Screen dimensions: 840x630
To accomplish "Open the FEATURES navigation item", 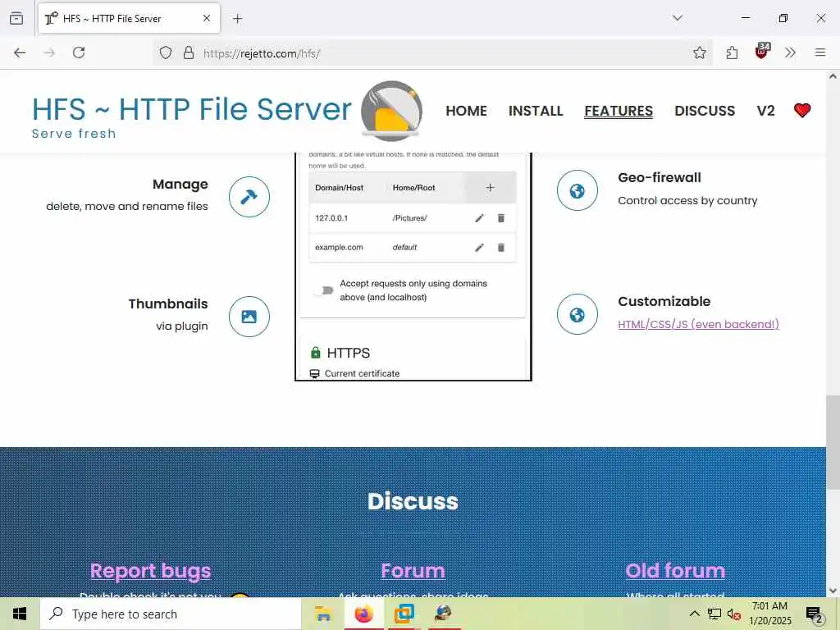I will 619,111.
